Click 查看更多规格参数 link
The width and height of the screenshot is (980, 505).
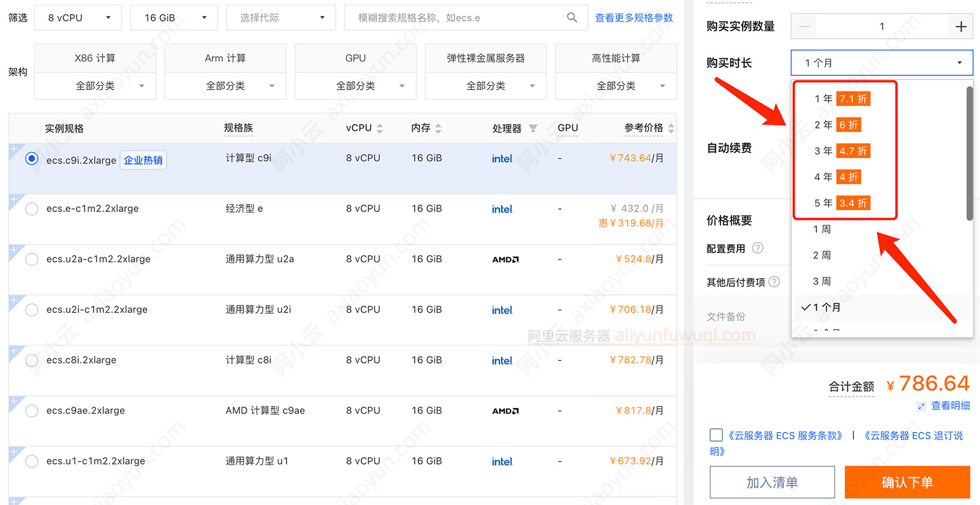634,18
